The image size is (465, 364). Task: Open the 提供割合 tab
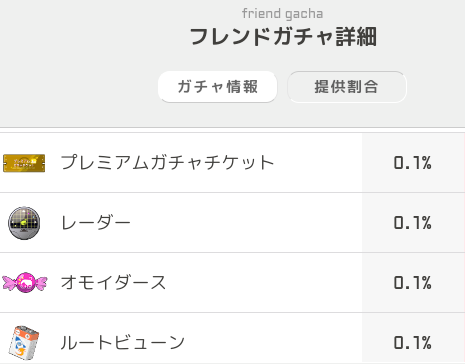tap(347, 87)
